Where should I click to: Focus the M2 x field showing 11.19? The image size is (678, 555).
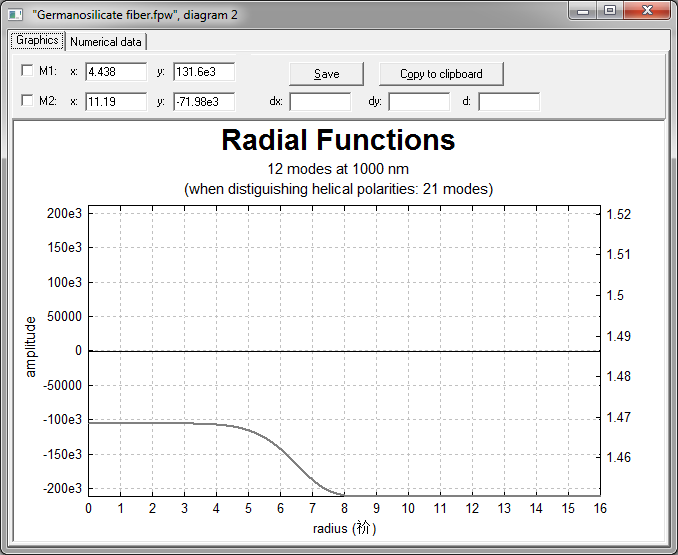click(x=116, y=102)
